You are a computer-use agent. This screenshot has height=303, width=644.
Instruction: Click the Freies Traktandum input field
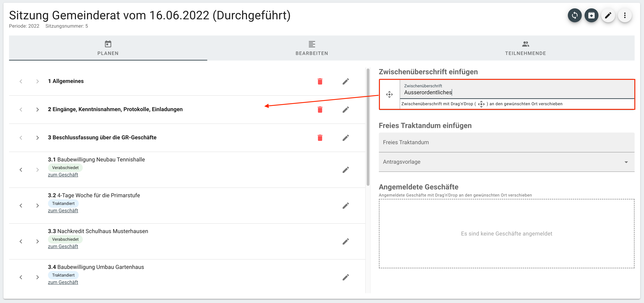coord(506,142)
